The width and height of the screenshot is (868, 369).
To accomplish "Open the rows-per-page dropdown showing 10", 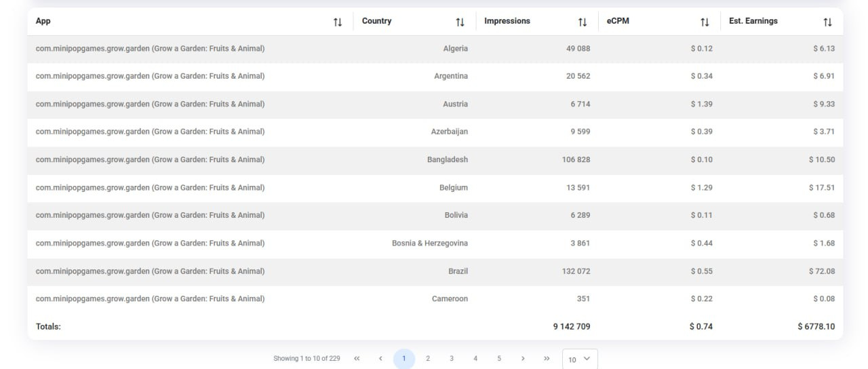I will (580, 359).
